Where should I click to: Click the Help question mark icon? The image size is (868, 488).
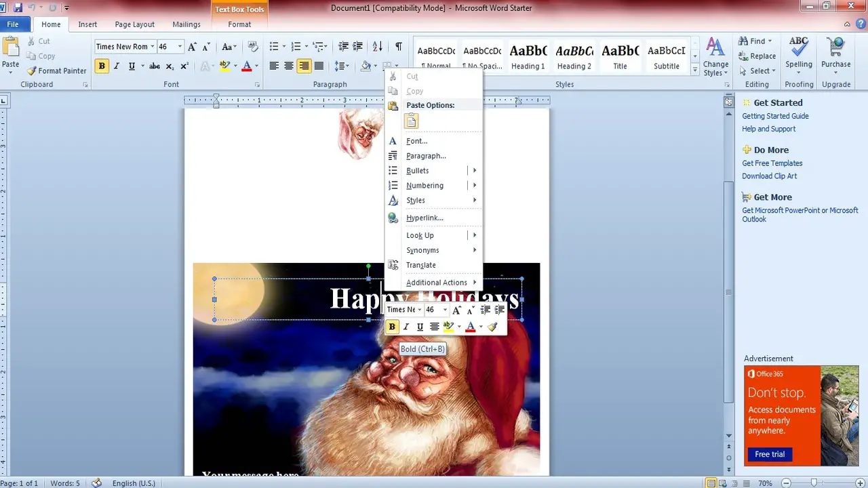pyautogui.click(x=860, y=24)
